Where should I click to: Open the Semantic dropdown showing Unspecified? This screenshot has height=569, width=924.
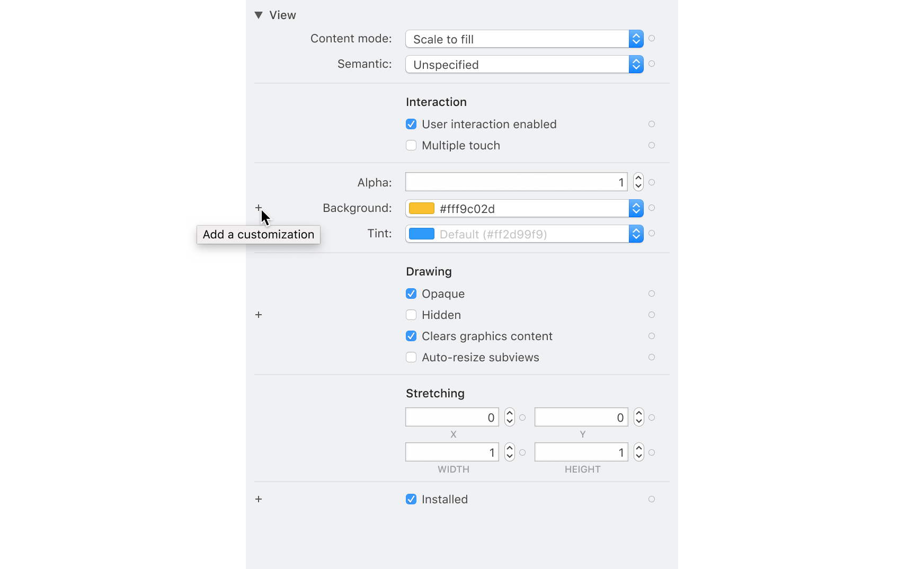636,64
